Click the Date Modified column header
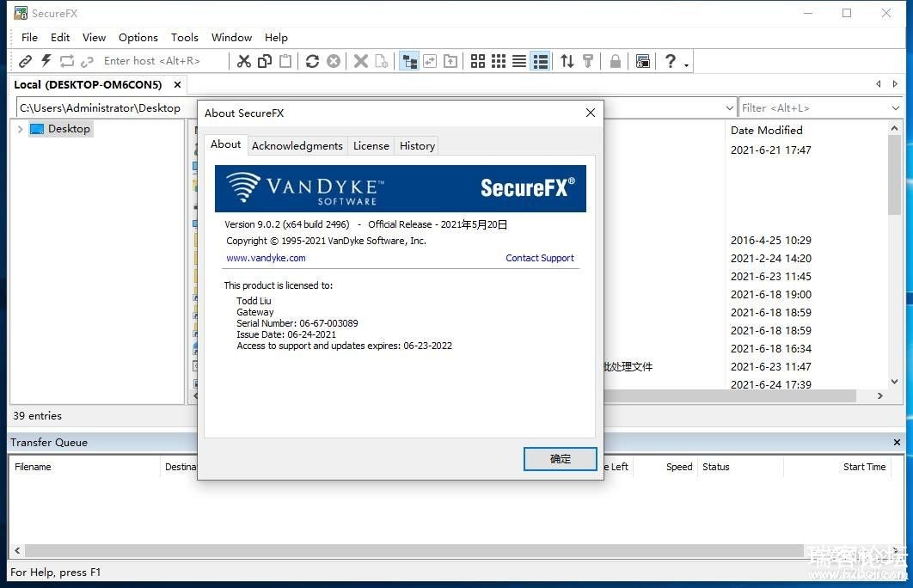Screen dimensions: 913x588 766,131
